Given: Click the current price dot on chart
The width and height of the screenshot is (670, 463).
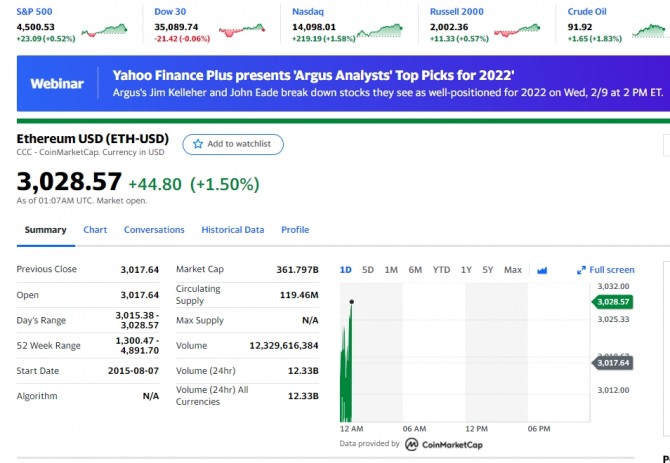Looking at the screenshot, I should [x=352, y=302].
